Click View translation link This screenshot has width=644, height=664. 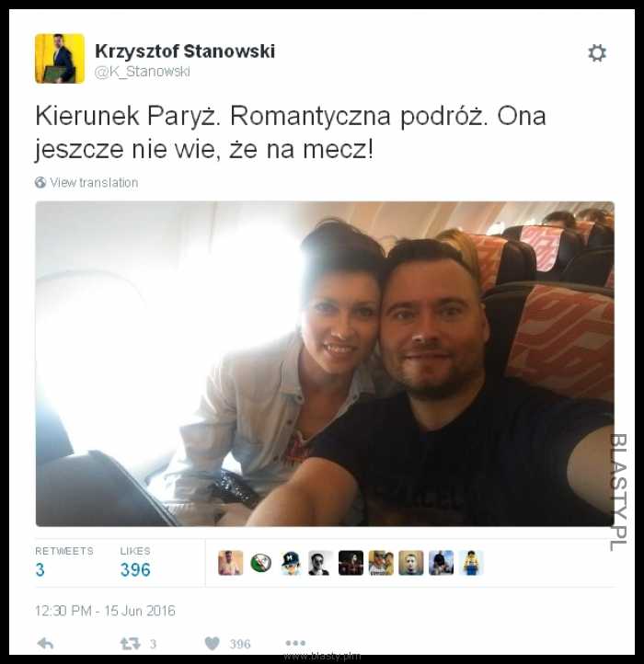pyautogui.click(x=94, y=182)
